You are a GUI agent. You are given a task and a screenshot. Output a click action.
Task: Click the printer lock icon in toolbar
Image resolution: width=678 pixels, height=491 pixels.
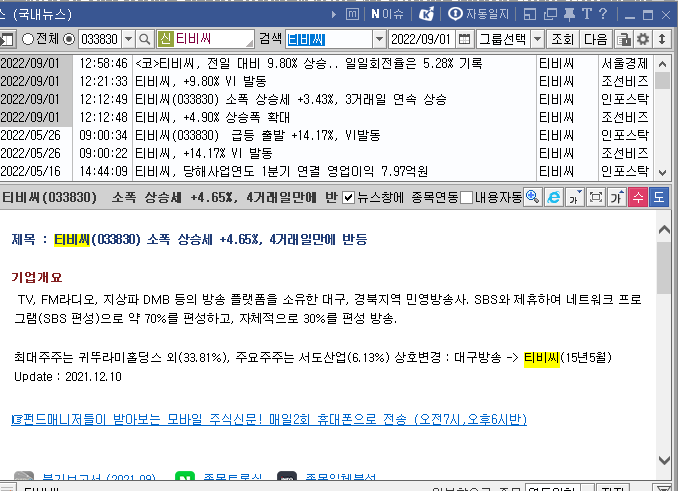coord(624,39)
